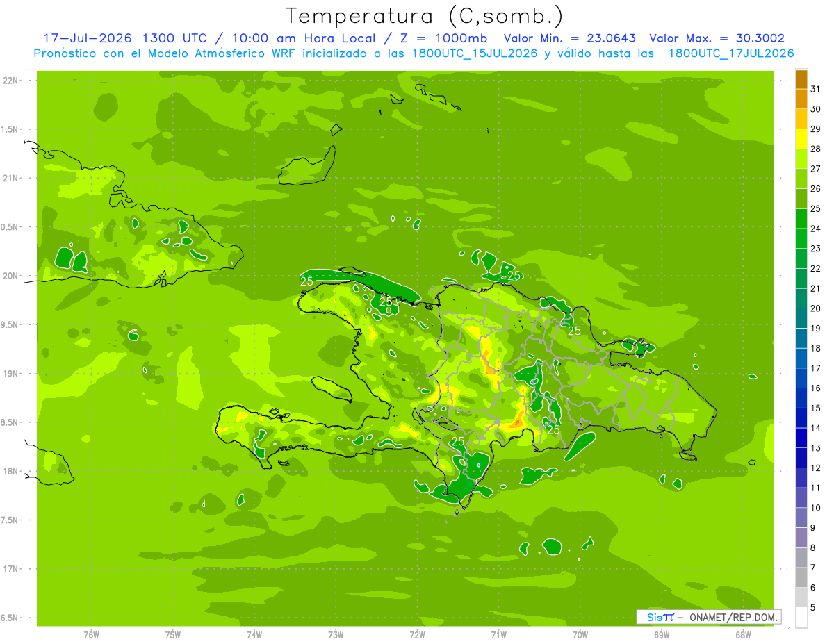Click the longitude label '75W'
Image resolution: width=834 pixels, height=644 pixels.
(x=173, y=635)
